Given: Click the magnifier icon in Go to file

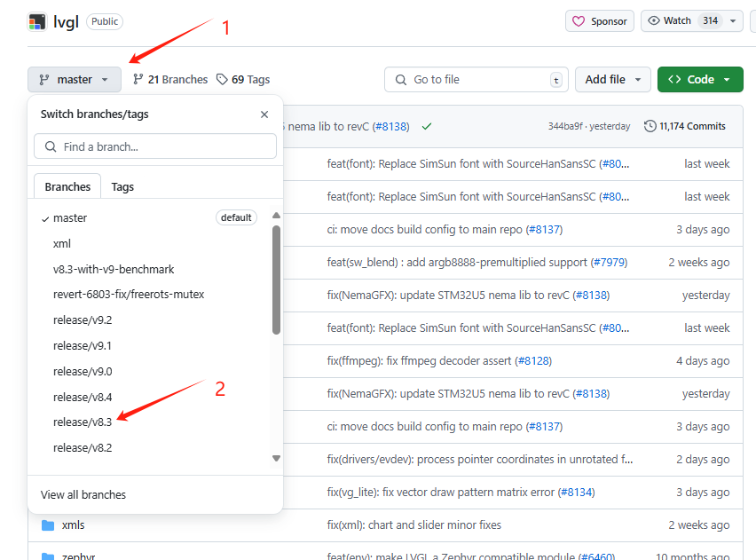Looking at the screenshot, I should click(x=401, y=80).
